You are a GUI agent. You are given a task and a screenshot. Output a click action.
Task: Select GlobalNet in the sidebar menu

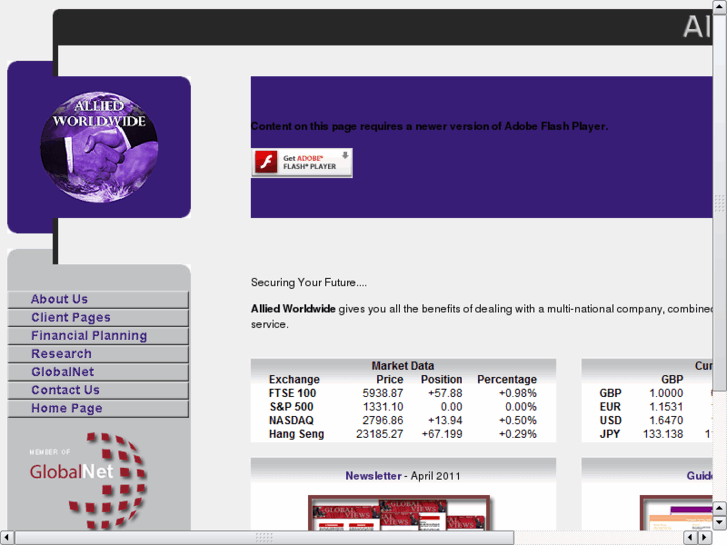click(x=98, y=372)
